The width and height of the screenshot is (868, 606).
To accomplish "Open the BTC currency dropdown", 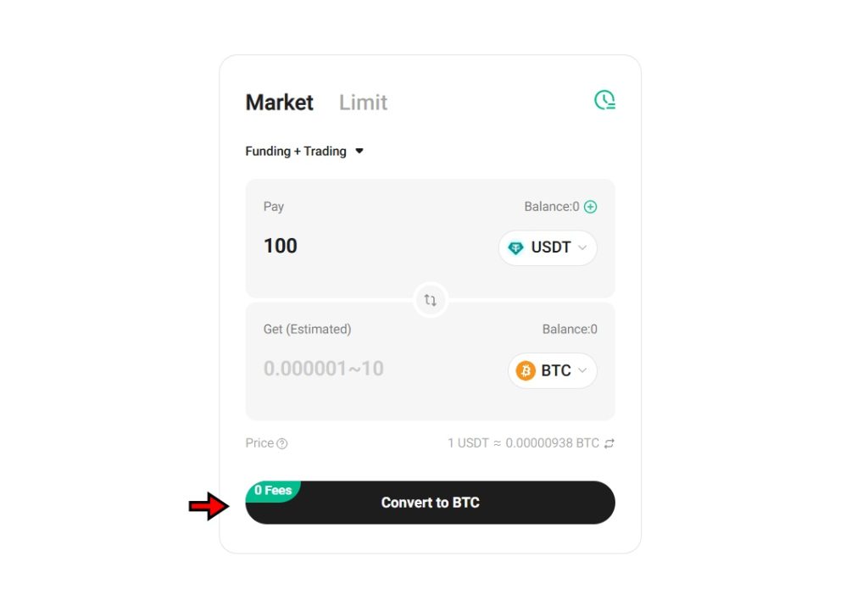I will point(553,370).
